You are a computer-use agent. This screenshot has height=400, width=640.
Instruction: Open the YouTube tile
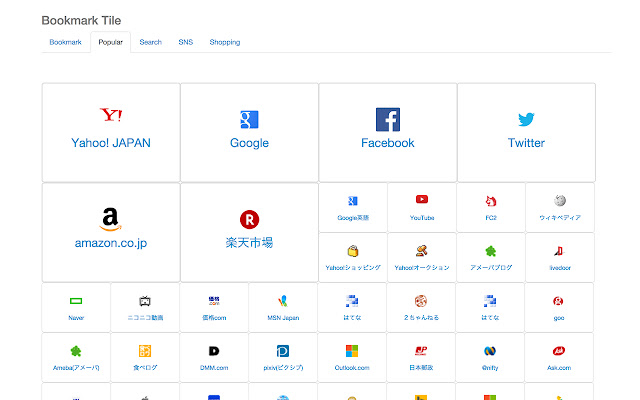tap(422, 208)
